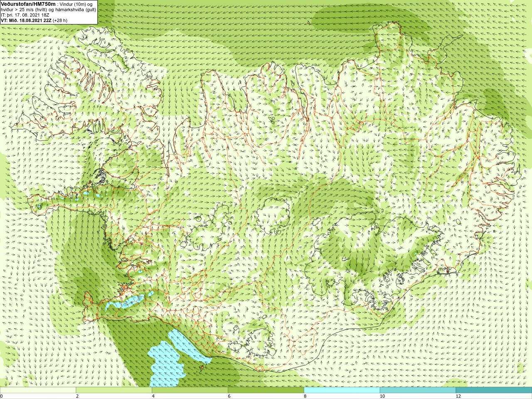Select the pale yellow 0–2 legend swatch
532x399 pixels.
click(x=38, y=390)
